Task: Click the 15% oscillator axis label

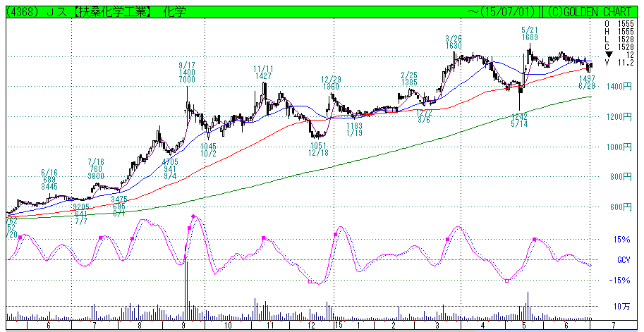Action: [x=624, y=240]
